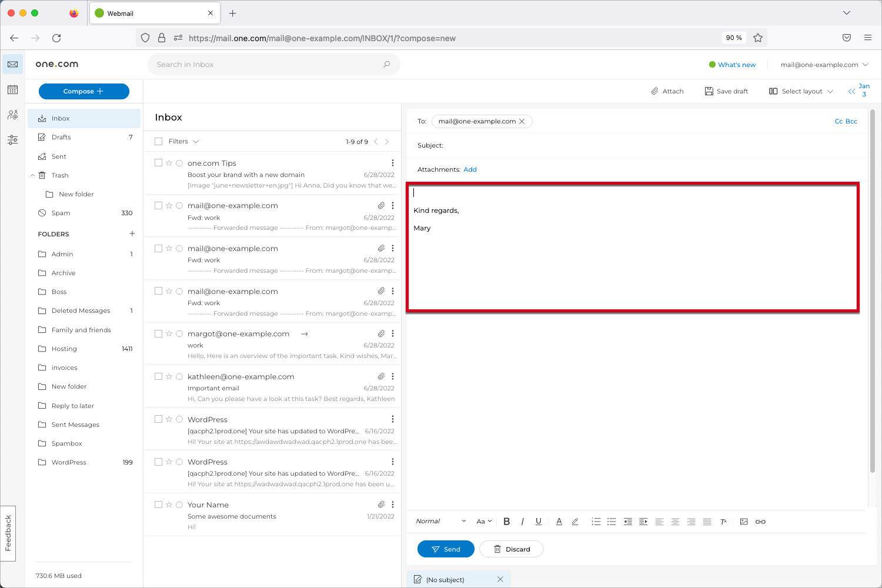This screenshot has width=882, height=588.
Task: Click the numbered list icon
Action: (596, 522)
